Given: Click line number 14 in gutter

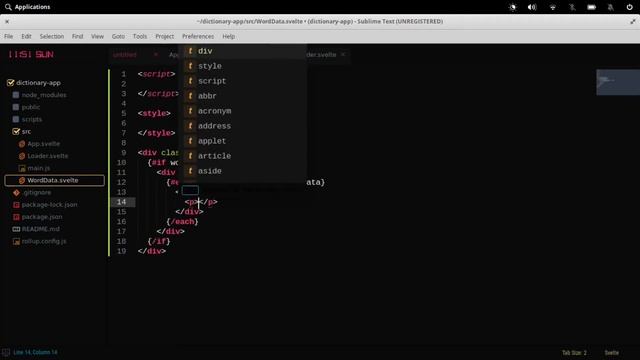Looking at the screenshot, I should [122, 202].
